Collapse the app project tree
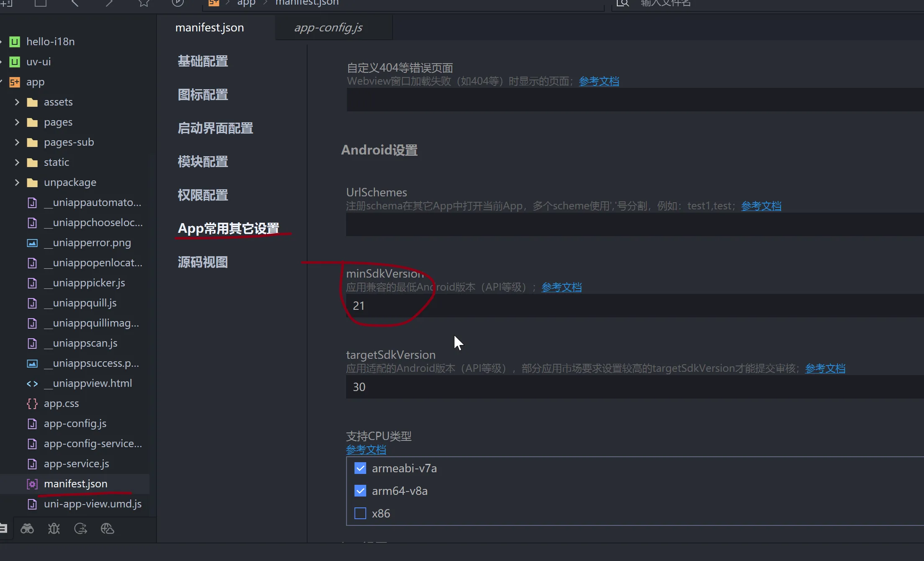Viewport: 924px width, 561px height. [x=3, y=82]
